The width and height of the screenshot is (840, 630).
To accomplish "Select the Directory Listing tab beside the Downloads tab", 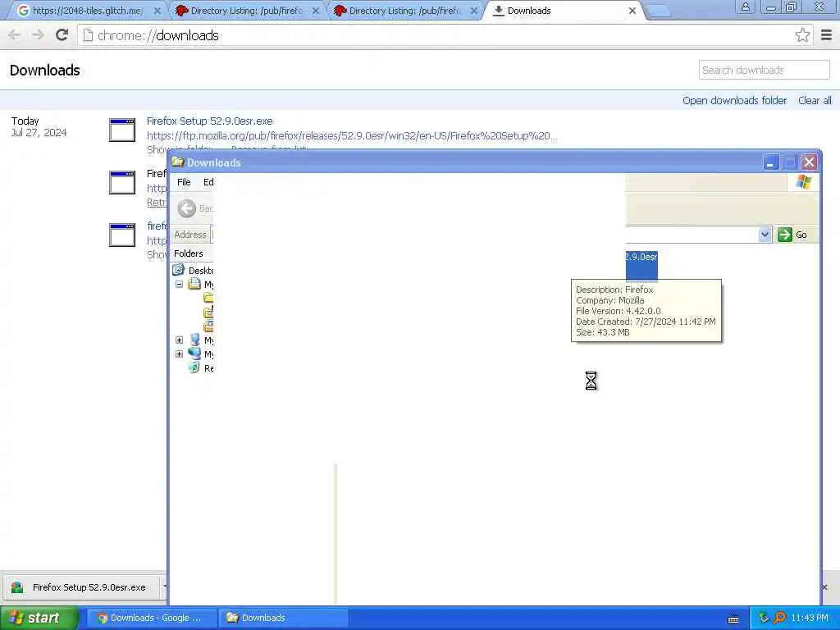I will [x=404, y=10].
